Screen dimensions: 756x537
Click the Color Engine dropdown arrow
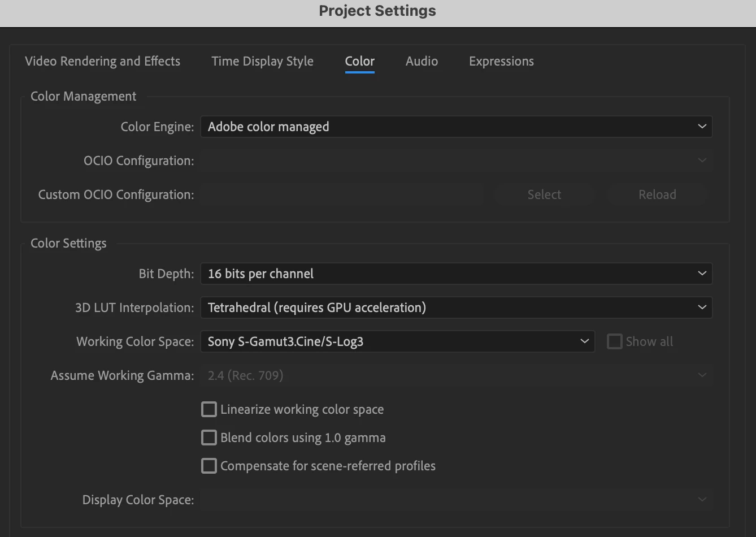point(702,127)
